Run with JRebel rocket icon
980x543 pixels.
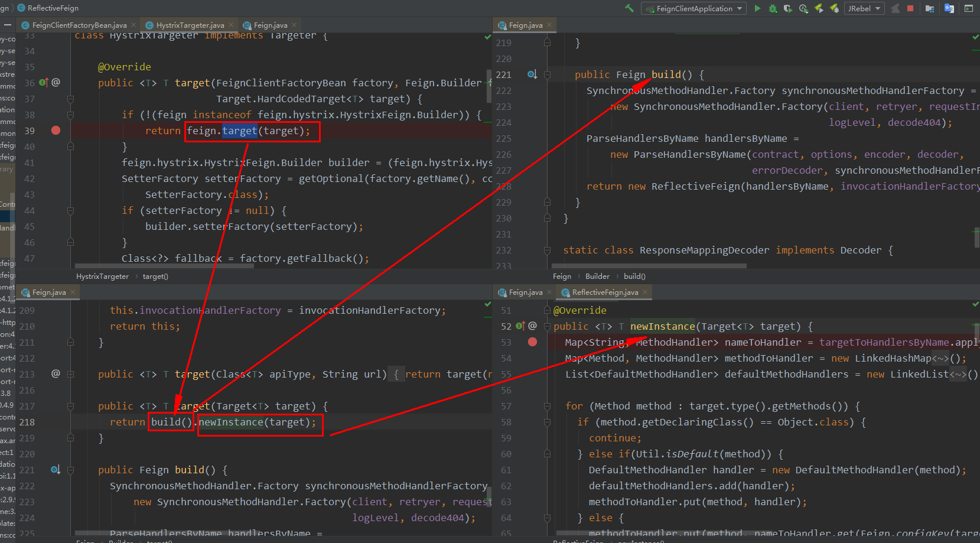819,8
